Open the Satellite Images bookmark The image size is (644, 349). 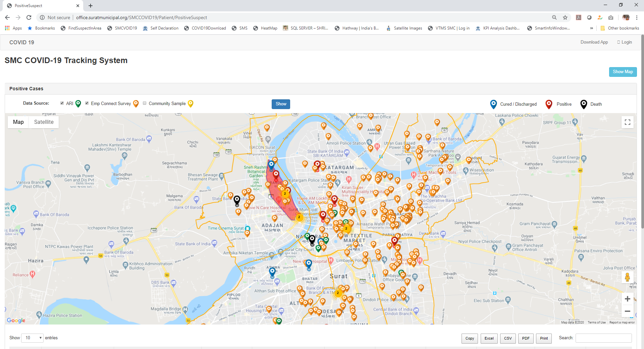tap(404, 28)
